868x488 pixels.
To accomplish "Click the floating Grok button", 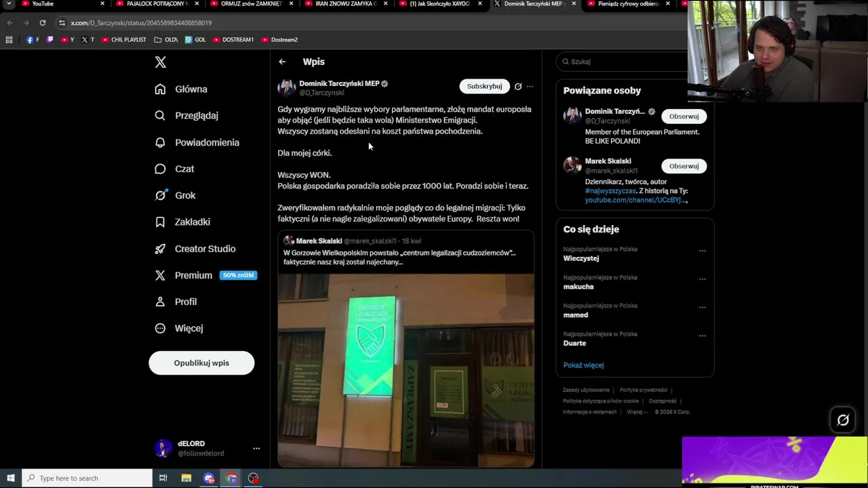I will (x=843, y=420).
